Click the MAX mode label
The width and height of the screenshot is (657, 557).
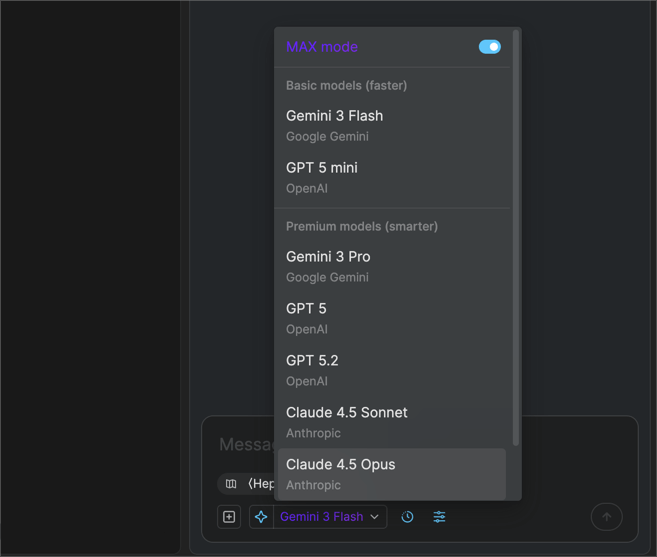[x=322, y=47]
